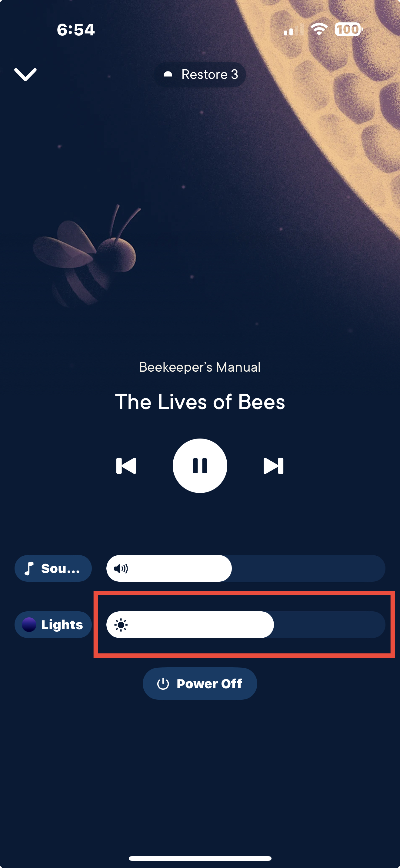Image resolution: width=400 pixels, height=868 pixels.
Task: Tap the music note icon
Action: [x=29, y=568]
